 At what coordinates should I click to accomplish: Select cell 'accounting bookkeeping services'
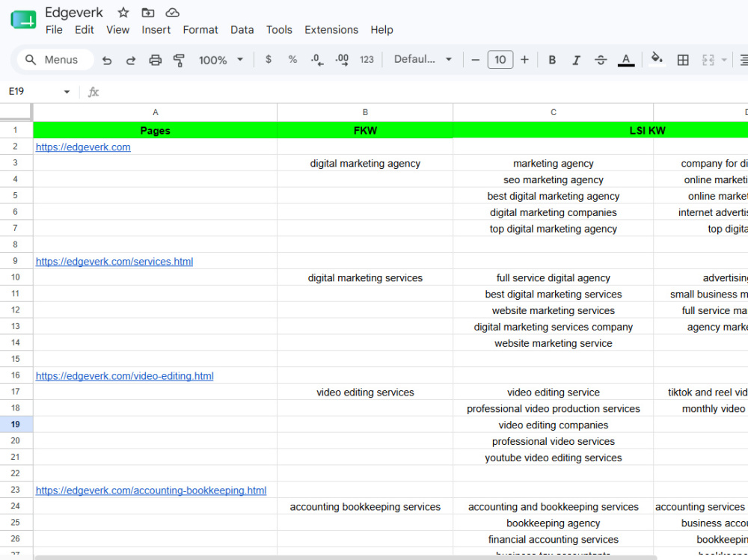[x=365, y=507]
